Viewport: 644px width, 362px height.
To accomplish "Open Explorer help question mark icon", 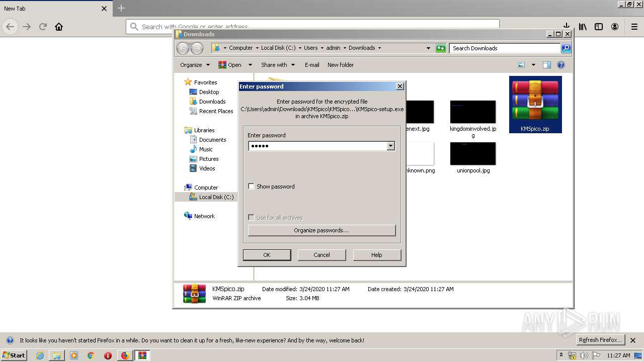I will (x=561, y=65).
